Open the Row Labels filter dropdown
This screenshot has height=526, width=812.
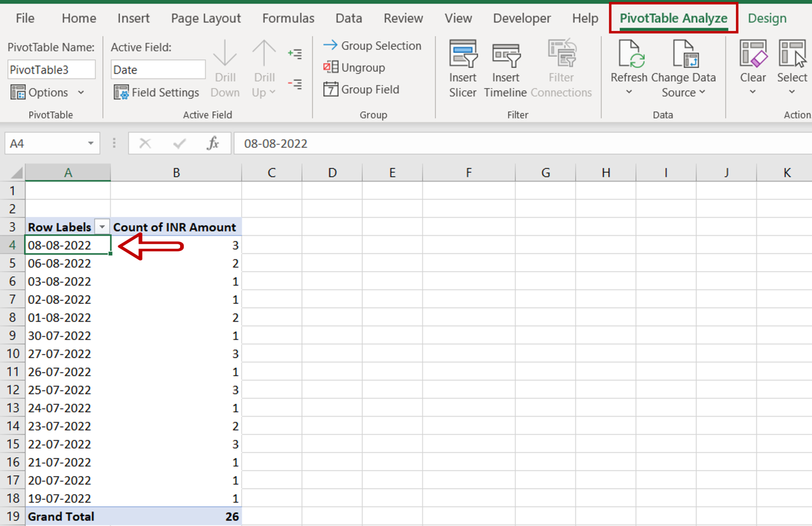point(102,226)
